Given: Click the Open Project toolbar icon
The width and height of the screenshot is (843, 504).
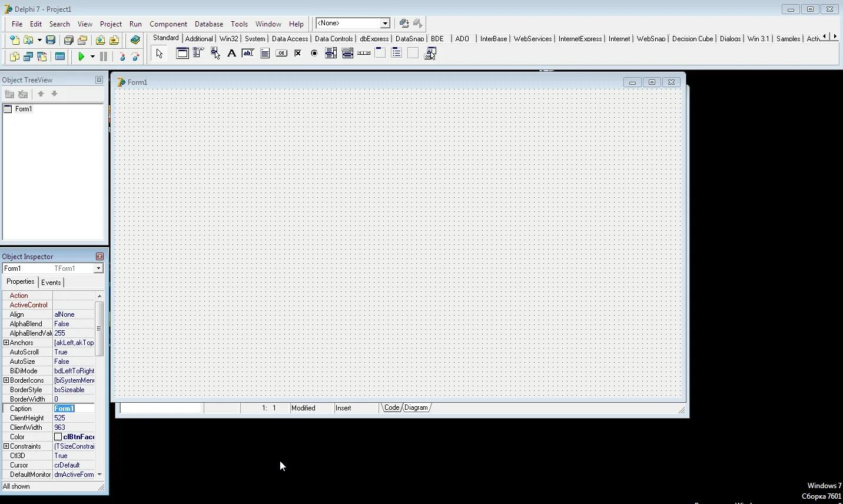Looking at the screenshot, I should tap(82, 40).
